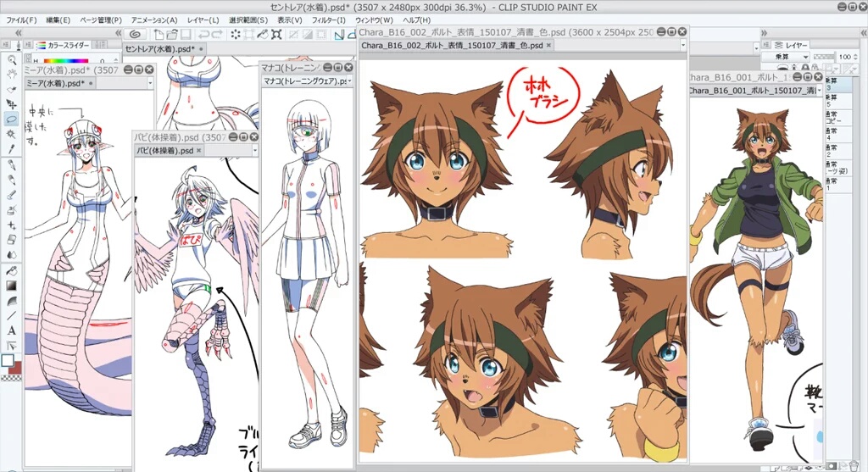Select layer row 乗算 3
Image resolution: width=868 pixels, height=472 pixels.
pos(838,85)
